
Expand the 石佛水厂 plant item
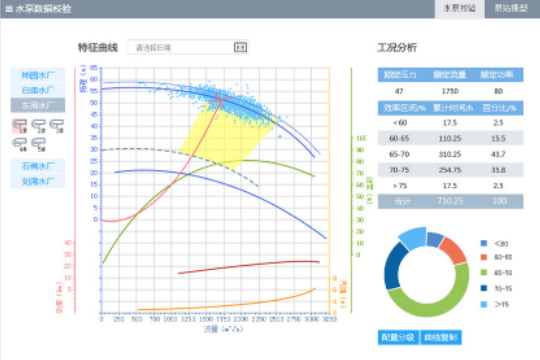[x=38, y=166]
